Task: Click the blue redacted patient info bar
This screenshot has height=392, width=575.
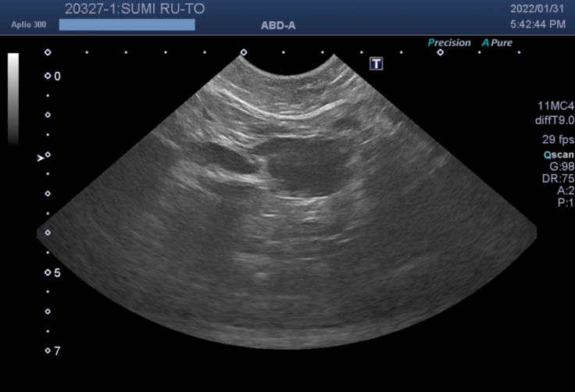Action: (x=127, y=25)
